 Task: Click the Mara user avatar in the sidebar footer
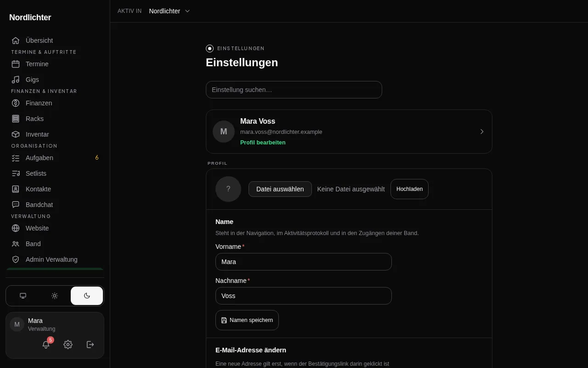point(17,324)
